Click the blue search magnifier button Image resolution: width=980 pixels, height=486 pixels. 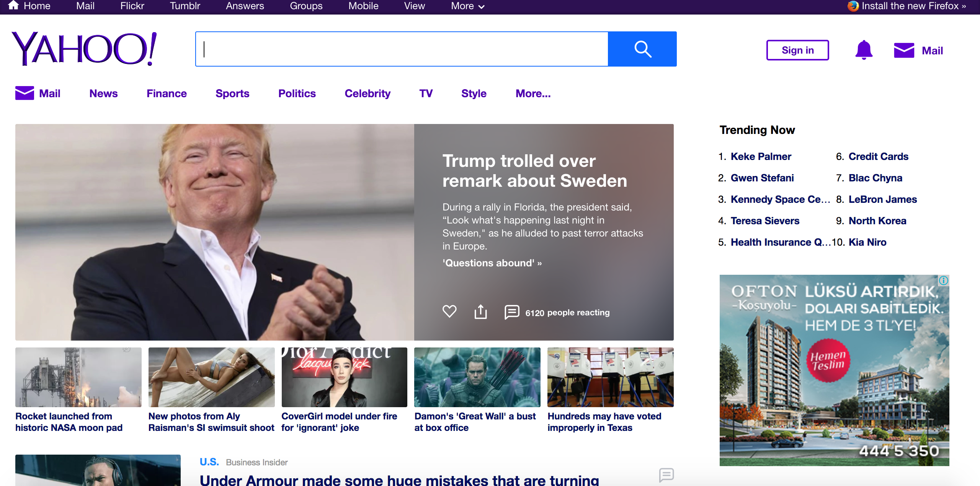642,49
